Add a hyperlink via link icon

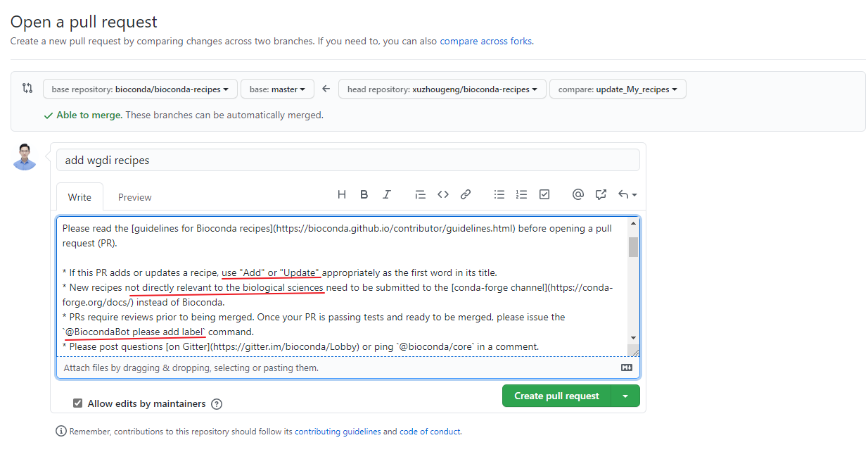pyautogui.click(x=465, y=194)
